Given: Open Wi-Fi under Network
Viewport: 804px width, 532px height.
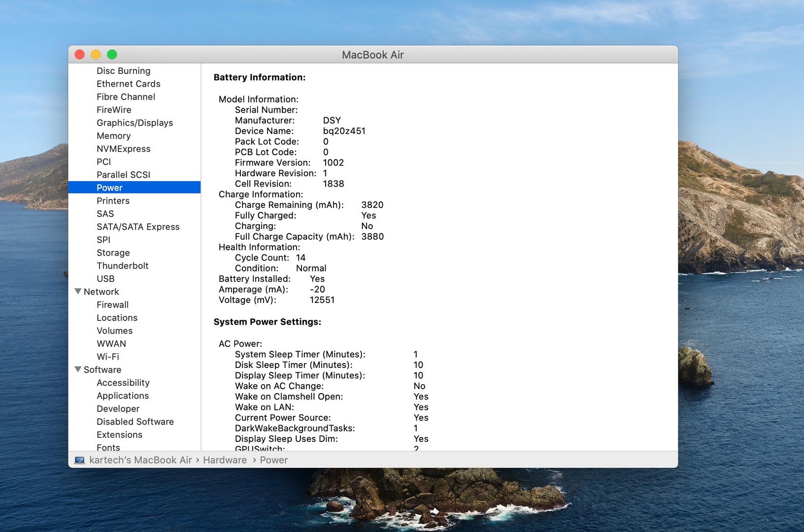Looking at the screenshot, I should (x=107, y=357).
